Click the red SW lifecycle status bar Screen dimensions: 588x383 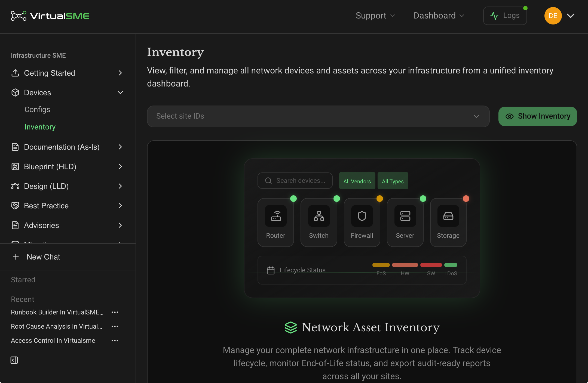point(431,265)
